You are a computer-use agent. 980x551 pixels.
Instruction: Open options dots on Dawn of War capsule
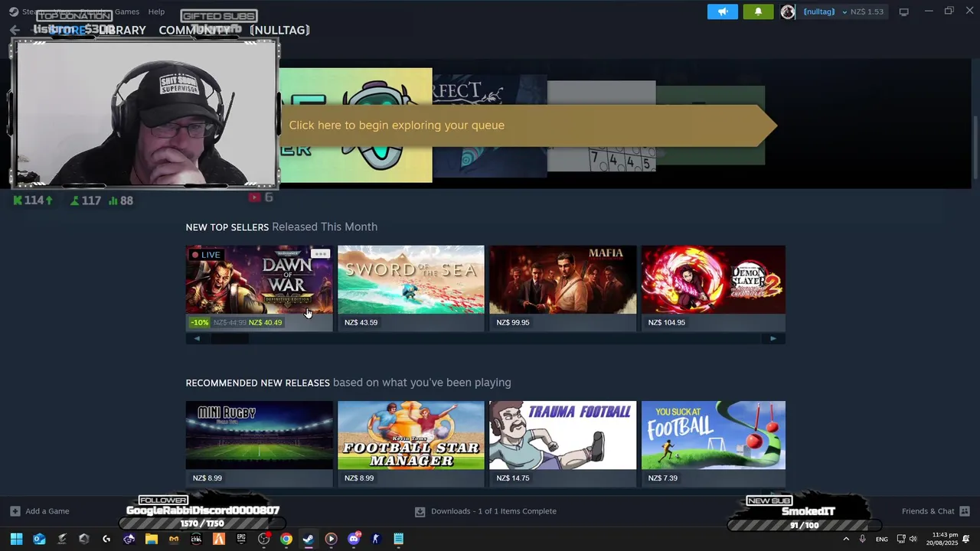pos(321,254)
